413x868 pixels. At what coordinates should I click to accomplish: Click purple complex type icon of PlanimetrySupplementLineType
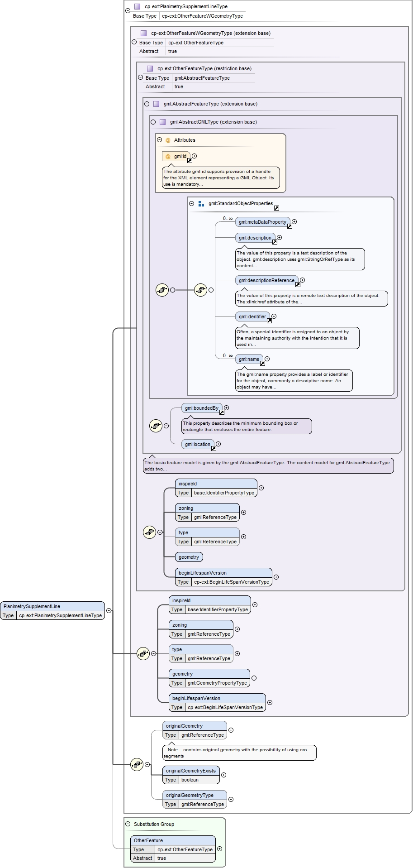click(x=137, y=6)
